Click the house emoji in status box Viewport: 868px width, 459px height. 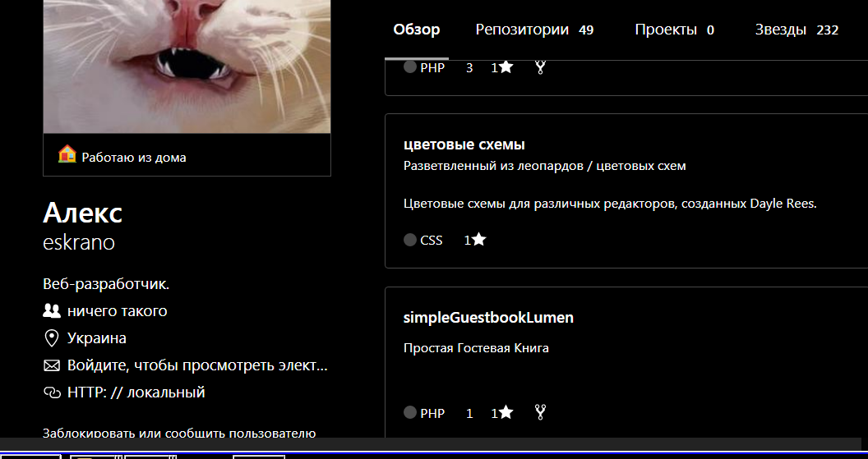point(67,154)
